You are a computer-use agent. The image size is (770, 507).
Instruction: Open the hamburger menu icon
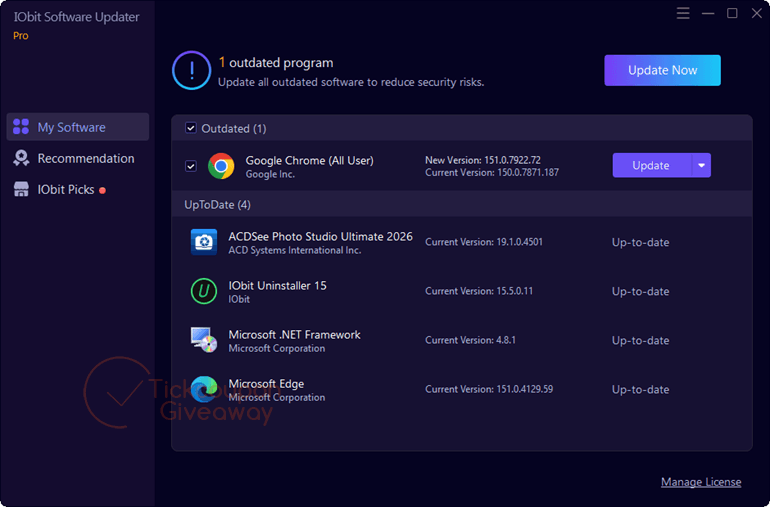pos(683,13)
